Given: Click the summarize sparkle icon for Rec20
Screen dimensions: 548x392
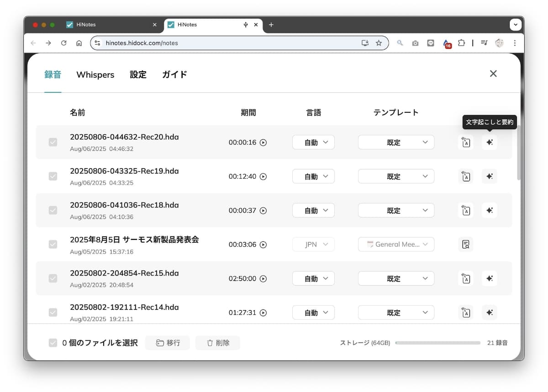Looking at the screenshot, I should (489, 142).
